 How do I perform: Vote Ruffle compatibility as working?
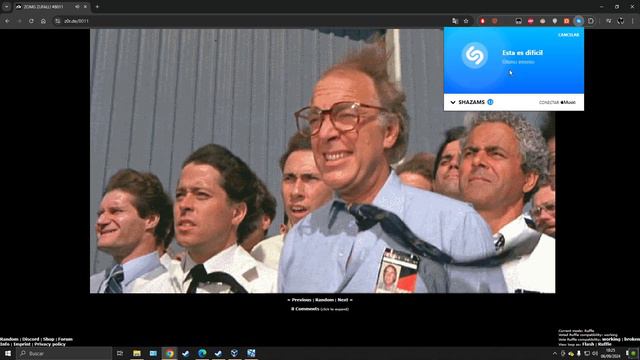point(611,339)
